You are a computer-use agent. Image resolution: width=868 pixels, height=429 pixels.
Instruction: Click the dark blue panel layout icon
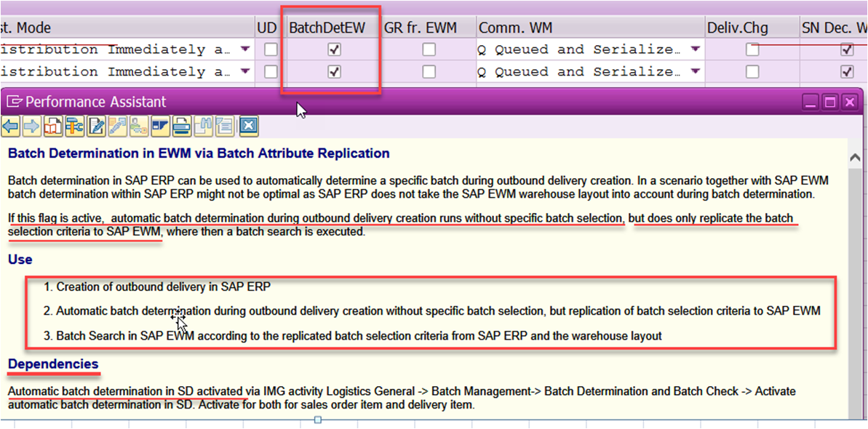[160, 127]
